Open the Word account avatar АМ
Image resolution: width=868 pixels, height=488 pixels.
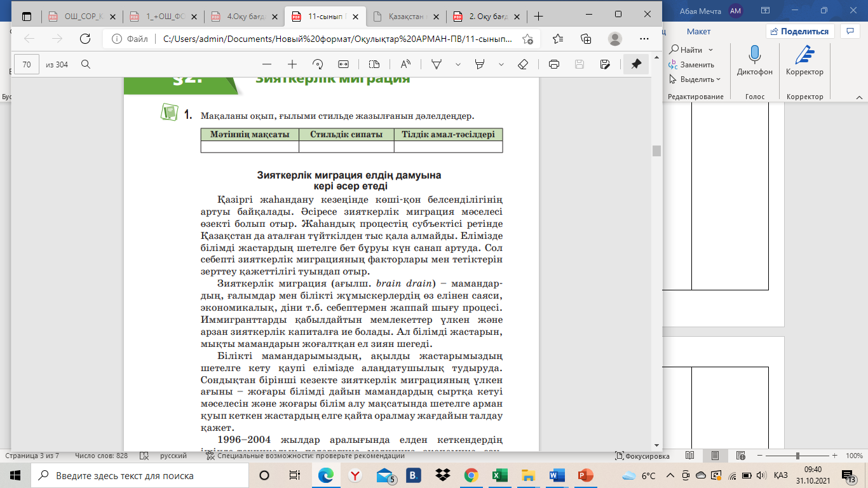coord(735,10)
